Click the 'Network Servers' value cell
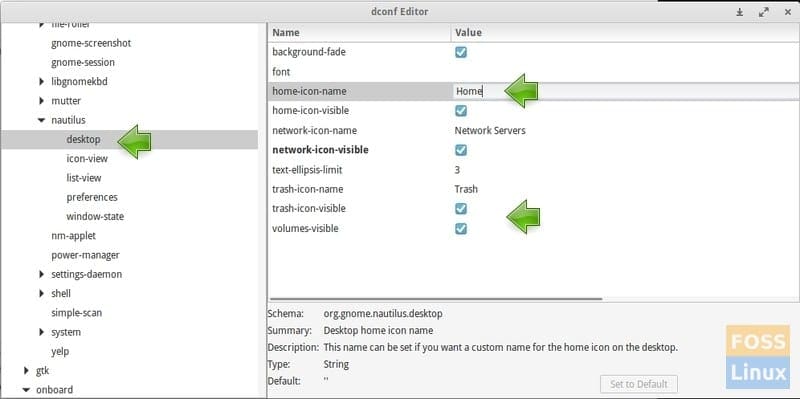 click(x=490, y=131)
